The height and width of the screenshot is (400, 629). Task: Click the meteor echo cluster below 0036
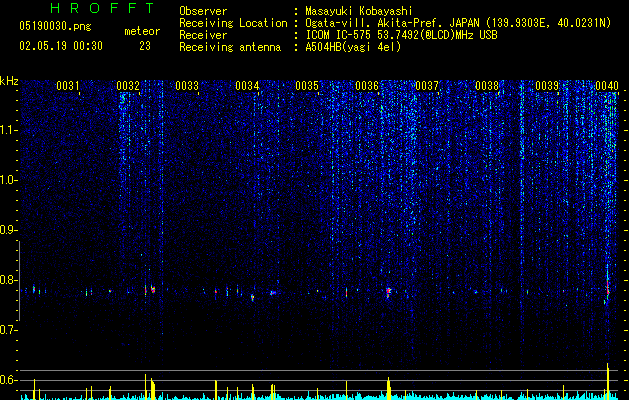pos(388,292)
